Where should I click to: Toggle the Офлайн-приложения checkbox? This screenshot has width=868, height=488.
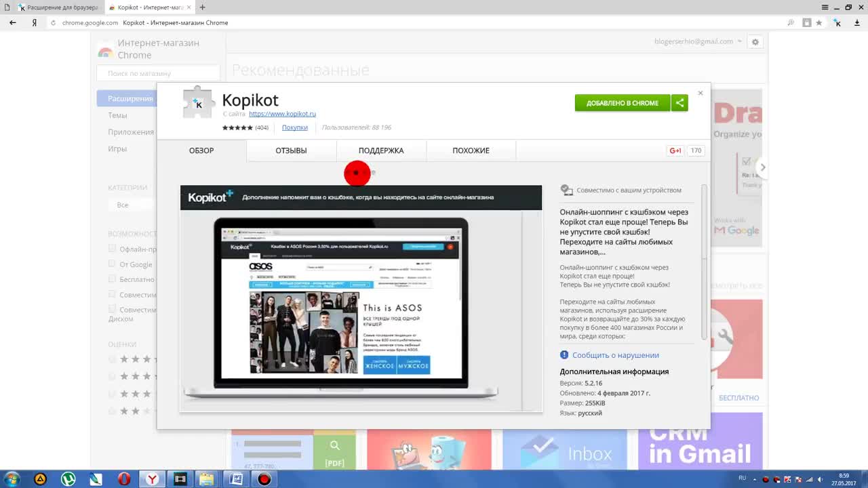point(113,249)
